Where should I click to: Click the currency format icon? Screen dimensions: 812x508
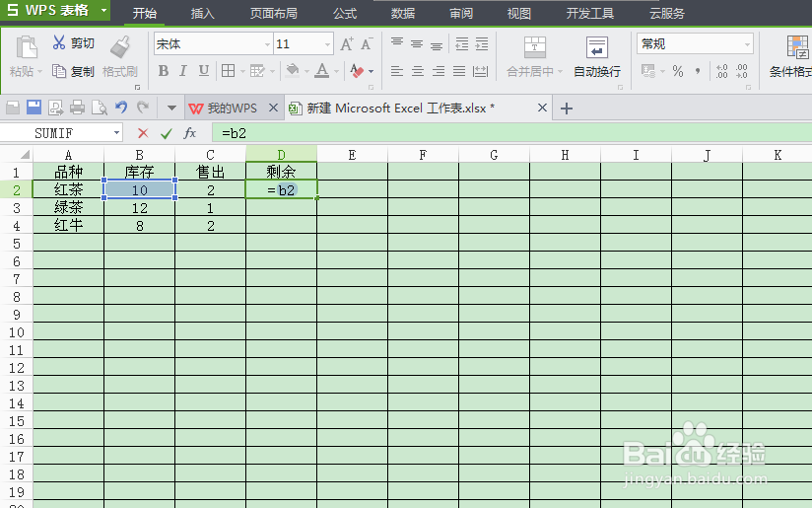tap(647, 70)
